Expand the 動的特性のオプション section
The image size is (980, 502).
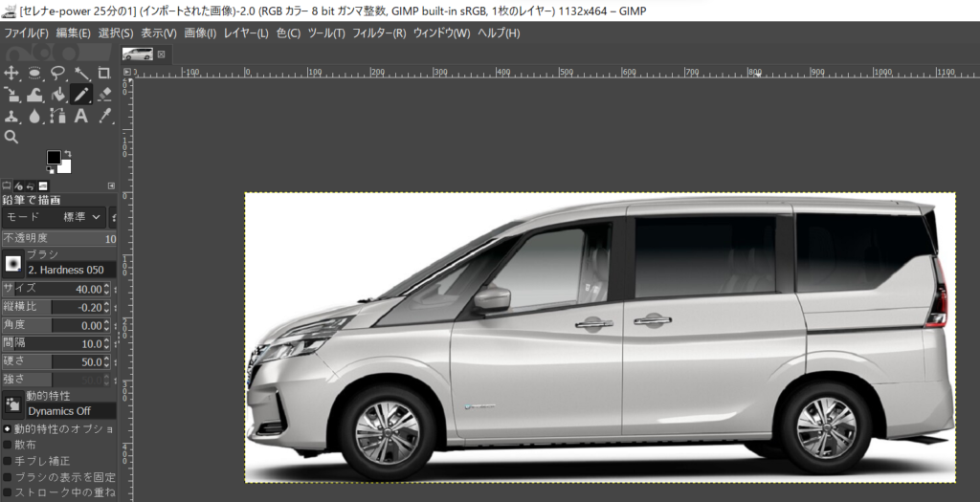tap(8, 429)
